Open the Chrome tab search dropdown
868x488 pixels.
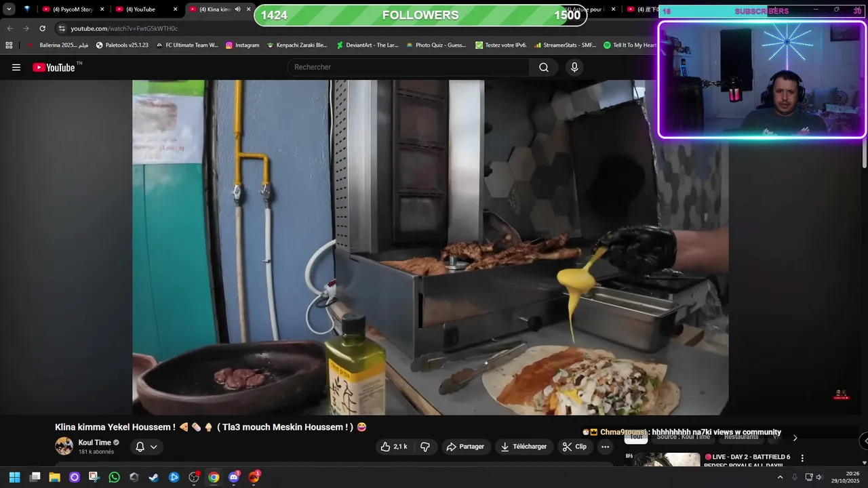9,9
